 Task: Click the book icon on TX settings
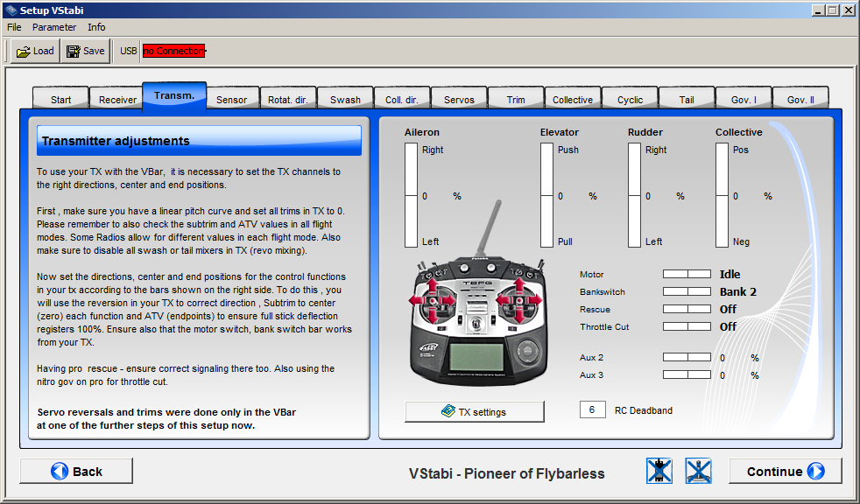tap(448, 411)
